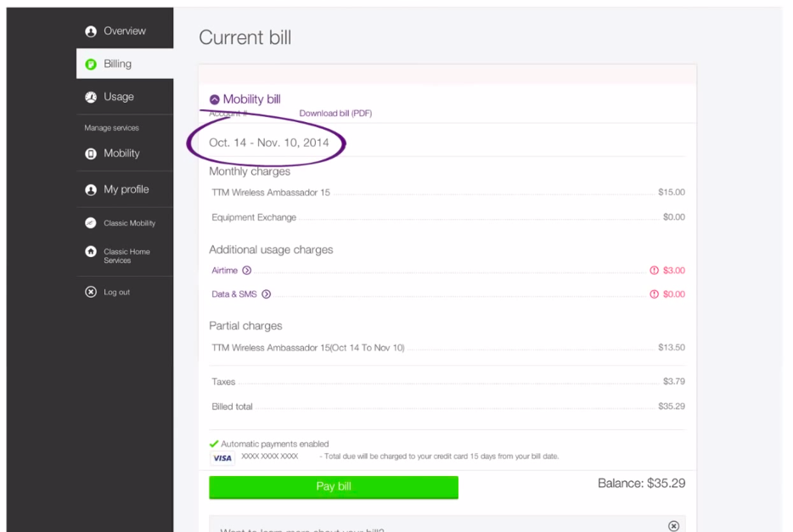Expand the Data & SMS charge details
Viewport: 793px width, 532px height.
tap(267, 294)
